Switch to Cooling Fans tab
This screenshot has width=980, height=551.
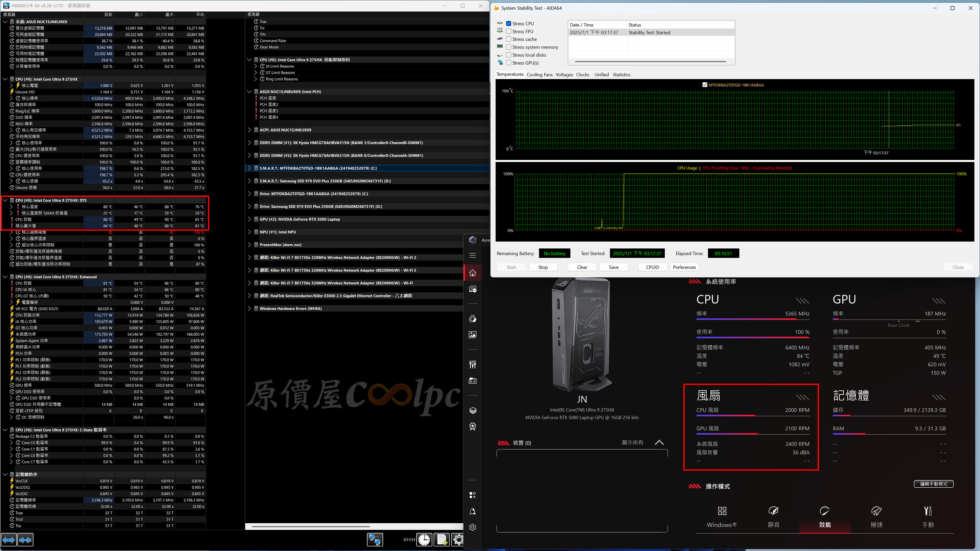coord(540,75)
